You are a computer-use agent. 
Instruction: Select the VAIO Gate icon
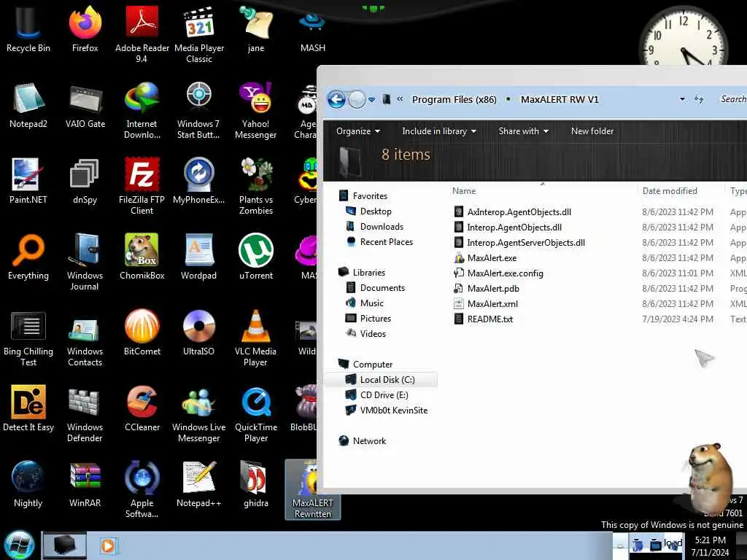tap(85, 105)
